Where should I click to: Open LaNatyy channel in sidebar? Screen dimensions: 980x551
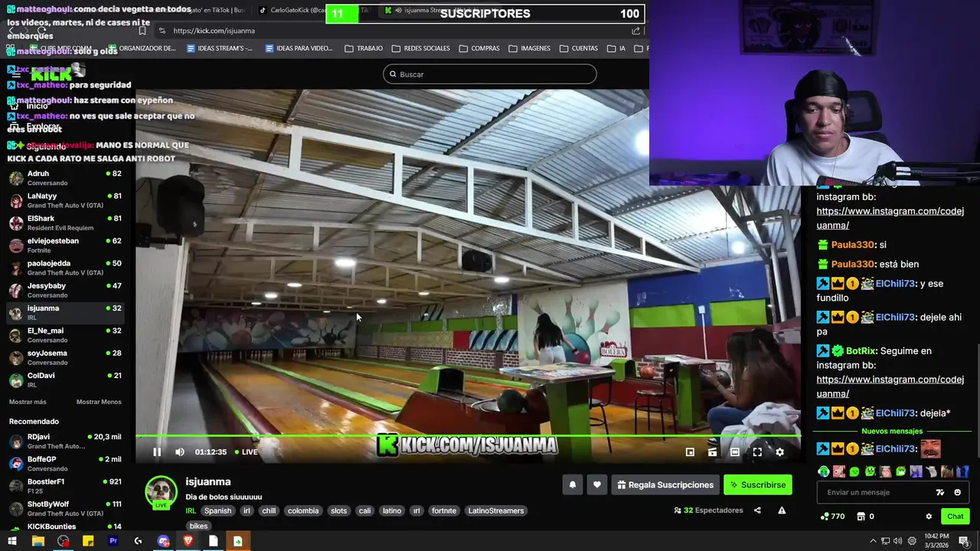65,201
